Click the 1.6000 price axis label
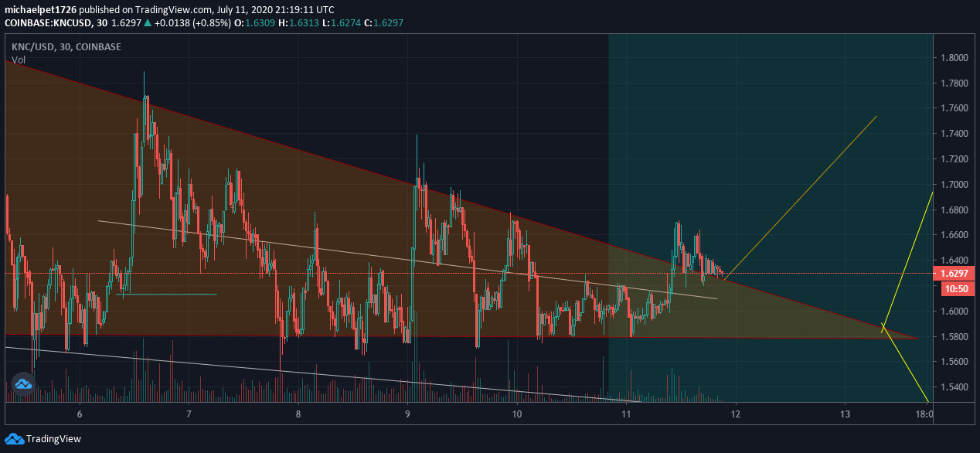Screen dimensions: 980x453 coord(954,311)
